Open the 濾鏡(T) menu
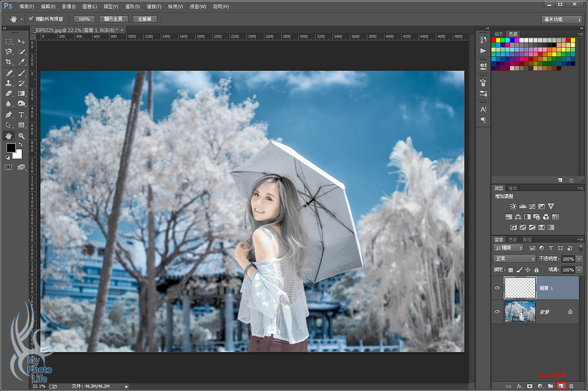Viewport: 588px width, 391px height. 153,6
